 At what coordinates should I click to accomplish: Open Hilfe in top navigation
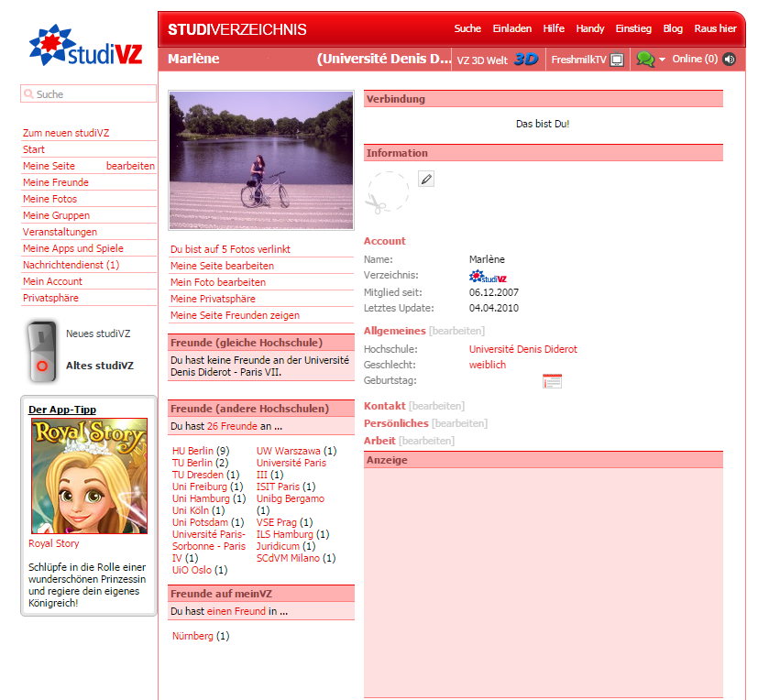554,28
